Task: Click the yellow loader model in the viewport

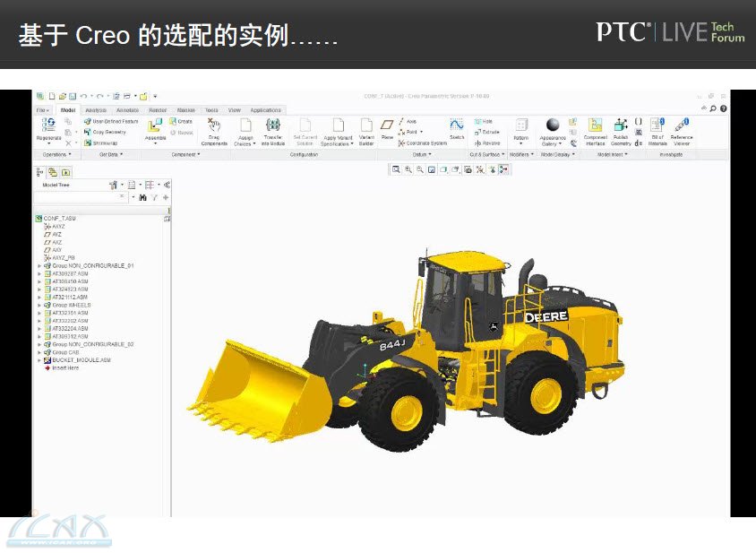Action: click(x=405, y=350)
